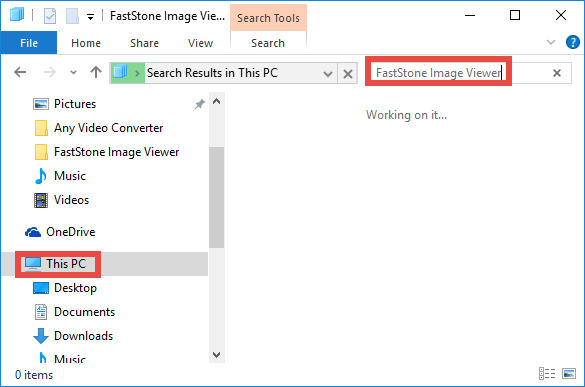Open the Search Tools Search tab
The height and width of the screenshot is (387, 585).
(268, 43)
